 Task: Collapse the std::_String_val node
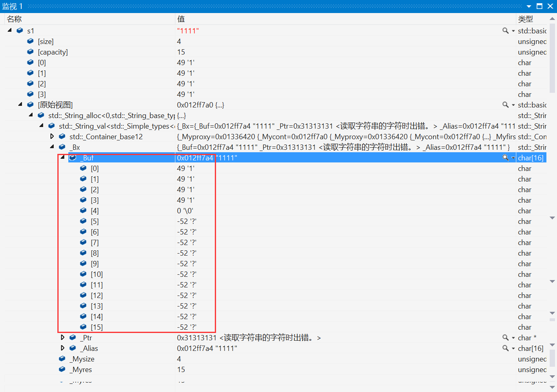click(x=41, y=125)
